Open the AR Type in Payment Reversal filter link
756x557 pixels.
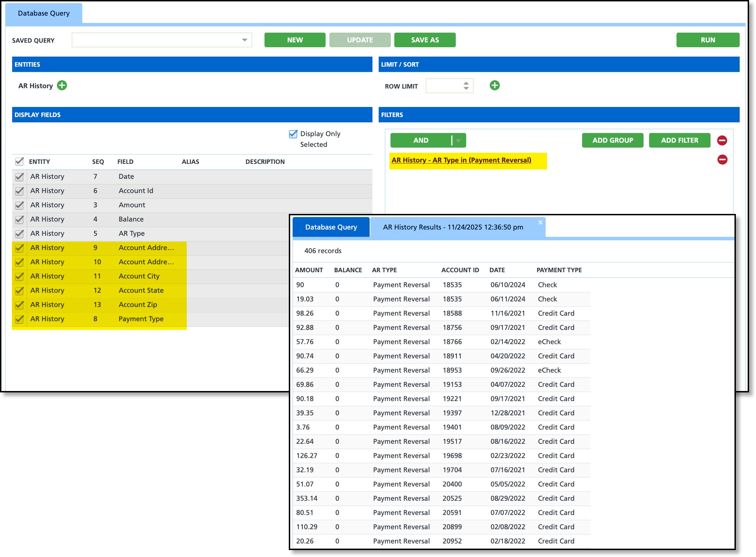pyautogui.click(x=461, y=160)
